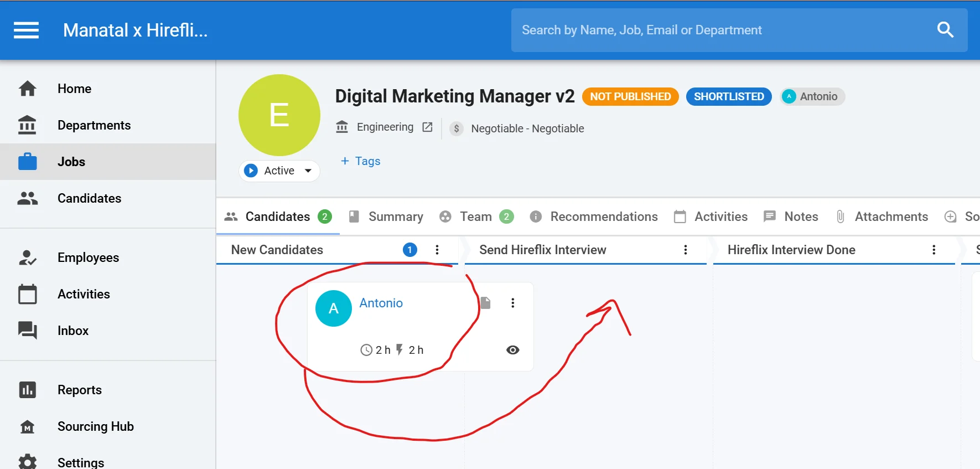
Task: Switch to the job Activities tab
Action: pos(711,217)
